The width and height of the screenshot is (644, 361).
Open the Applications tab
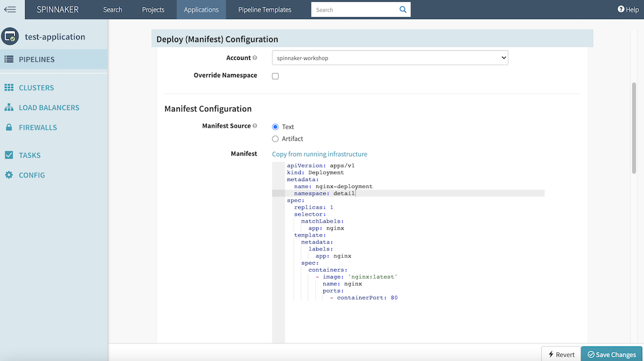click(201, 9)
